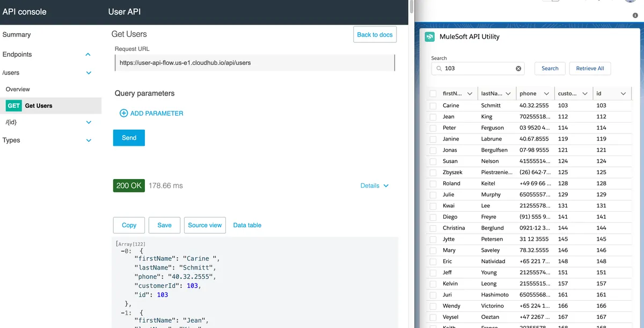Image resolution: width=644 pixels, height=328 pixels.
Task: Open the customerId column dropdown arrow
Action: (x=585, y=93)
